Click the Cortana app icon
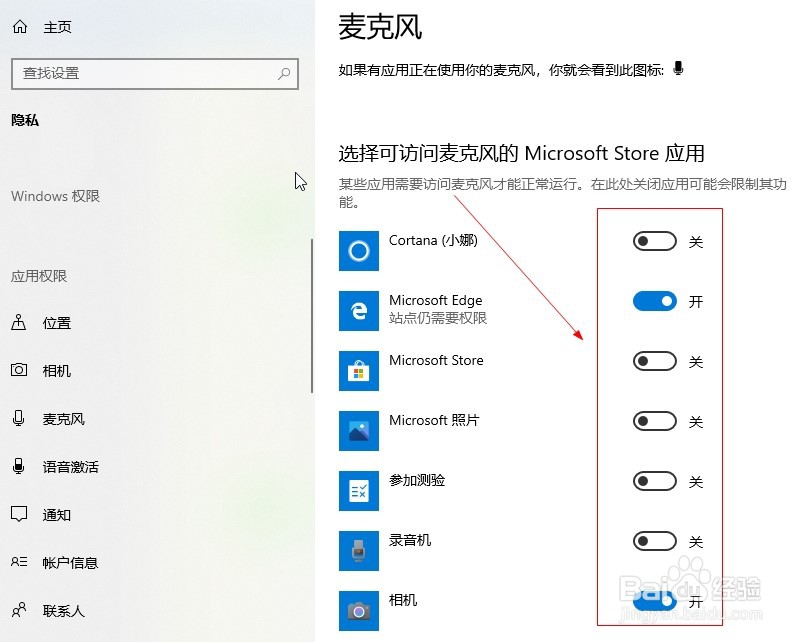Image resolution: width=807 pixels, height=642 pixels. [359, 251]
